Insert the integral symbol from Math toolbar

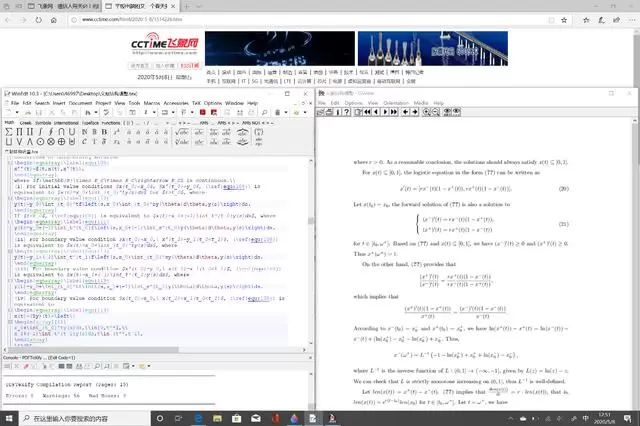40,132
